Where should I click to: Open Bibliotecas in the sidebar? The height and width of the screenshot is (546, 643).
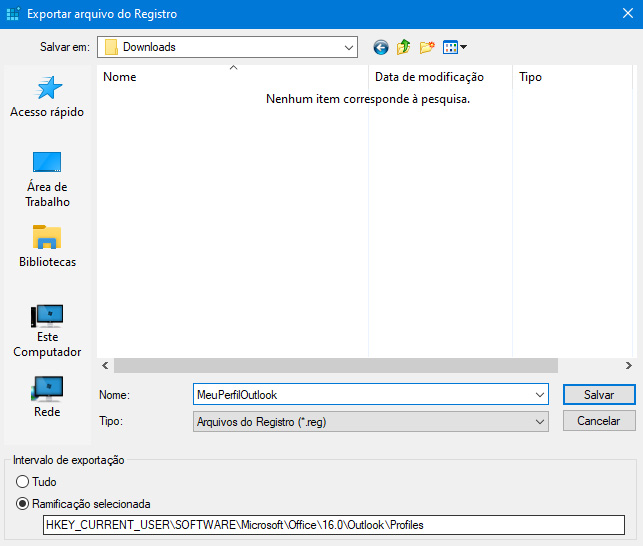47,246
